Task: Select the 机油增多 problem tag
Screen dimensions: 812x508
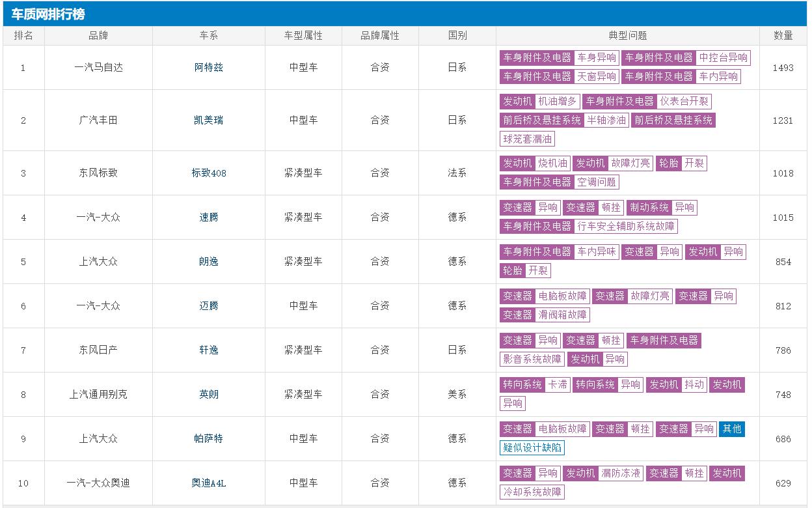Action: 557,101
